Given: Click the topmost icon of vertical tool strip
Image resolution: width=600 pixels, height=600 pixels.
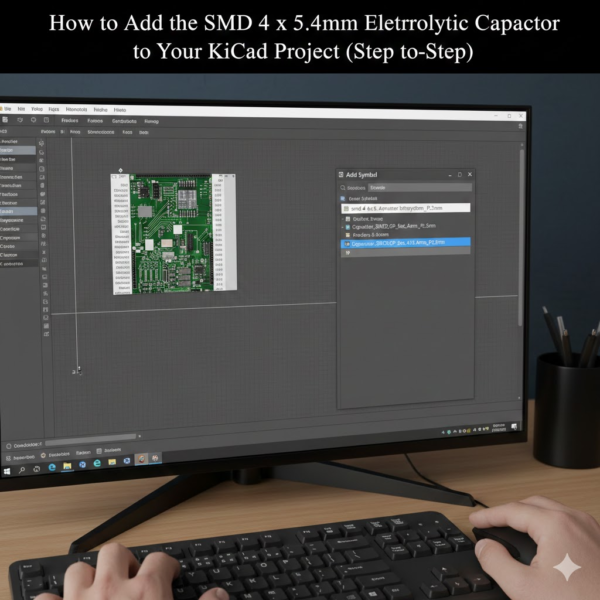Looking at the screenshot, I should point(41,143).
